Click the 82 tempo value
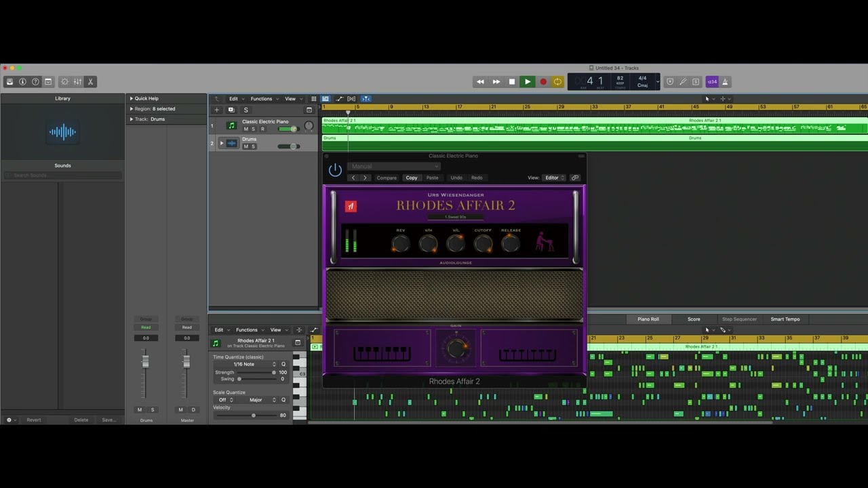 (620, 79)
